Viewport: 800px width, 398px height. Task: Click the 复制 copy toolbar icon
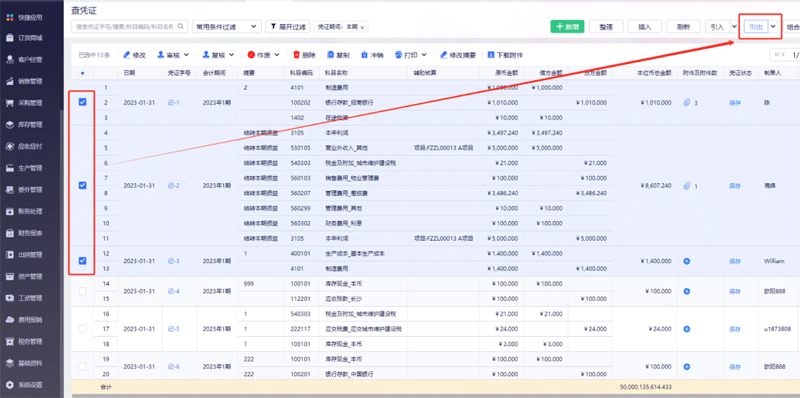[331, 55]
